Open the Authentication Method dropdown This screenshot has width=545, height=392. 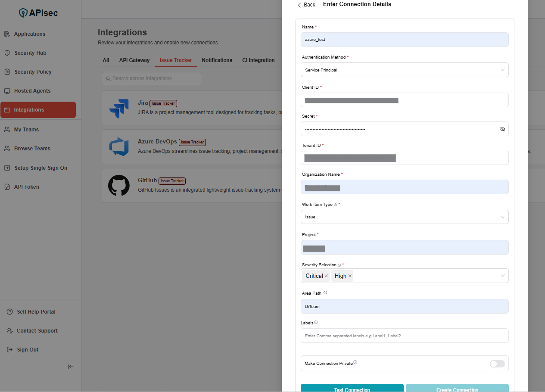tap(404, 70)
